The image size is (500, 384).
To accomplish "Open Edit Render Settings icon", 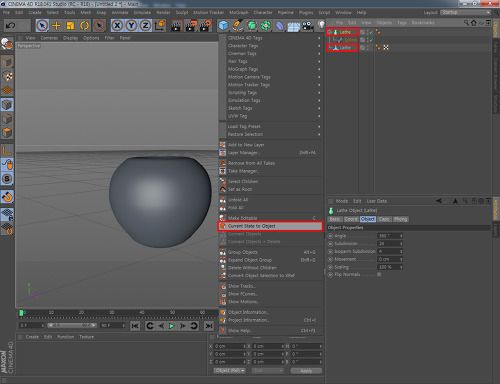I will [x=205, y=25].
